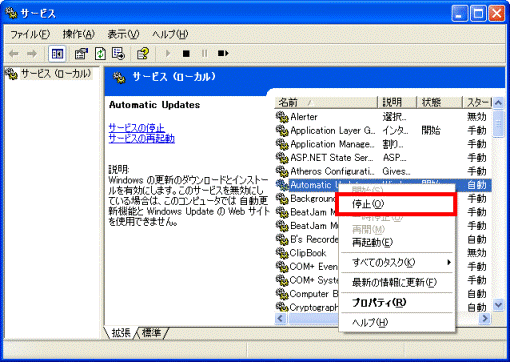The image size is (510, 362).
Task: Click the back arrow toolbar icon
Action: 14,53
